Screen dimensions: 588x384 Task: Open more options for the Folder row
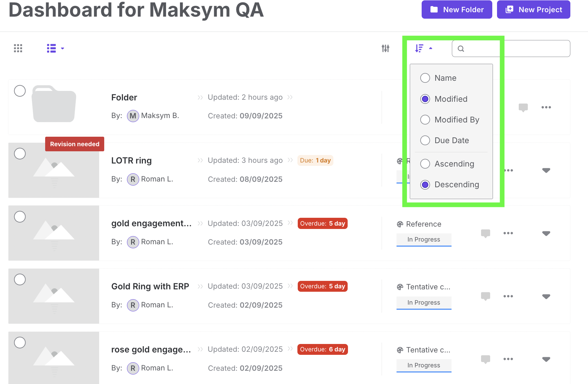tap(546, 108)
